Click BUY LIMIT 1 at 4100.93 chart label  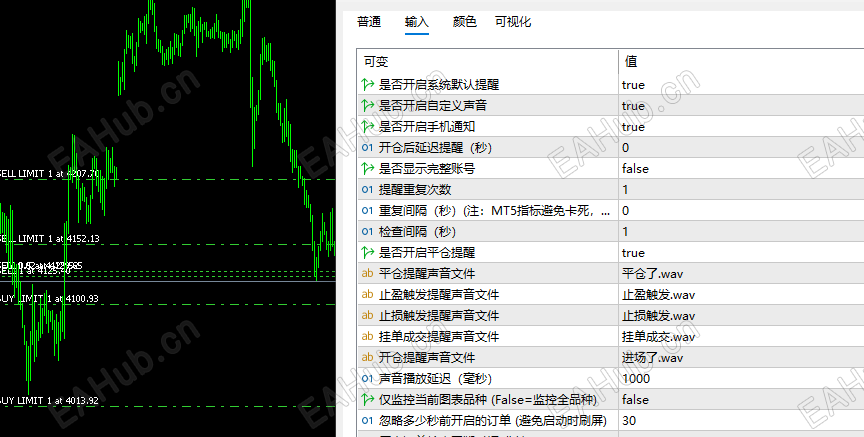[49, 299]
